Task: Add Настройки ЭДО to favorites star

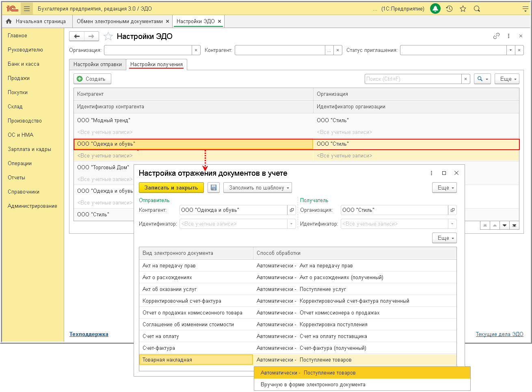Action: point(108,37)
